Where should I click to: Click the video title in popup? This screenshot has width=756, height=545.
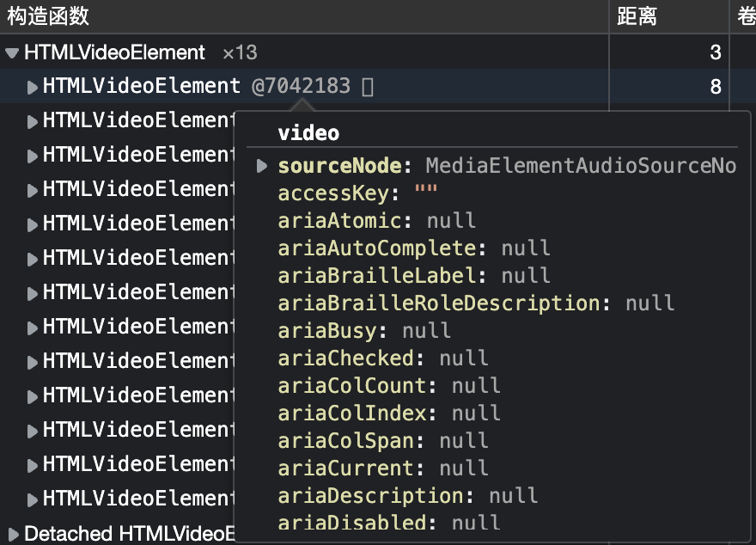point(308,133)
